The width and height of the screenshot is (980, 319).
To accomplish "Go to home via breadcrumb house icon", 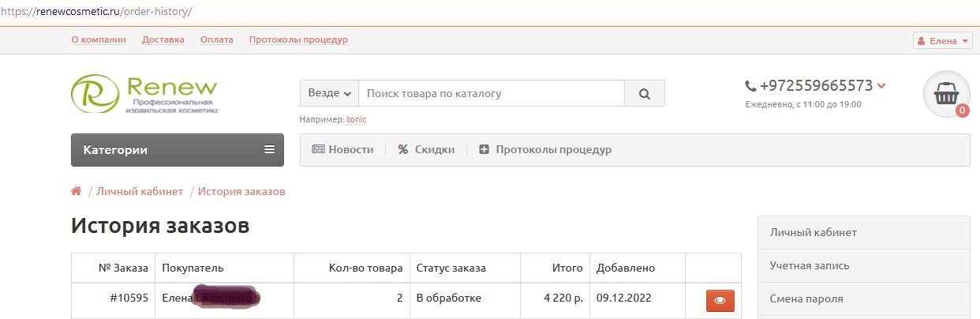I will click(x=77, y=191).
